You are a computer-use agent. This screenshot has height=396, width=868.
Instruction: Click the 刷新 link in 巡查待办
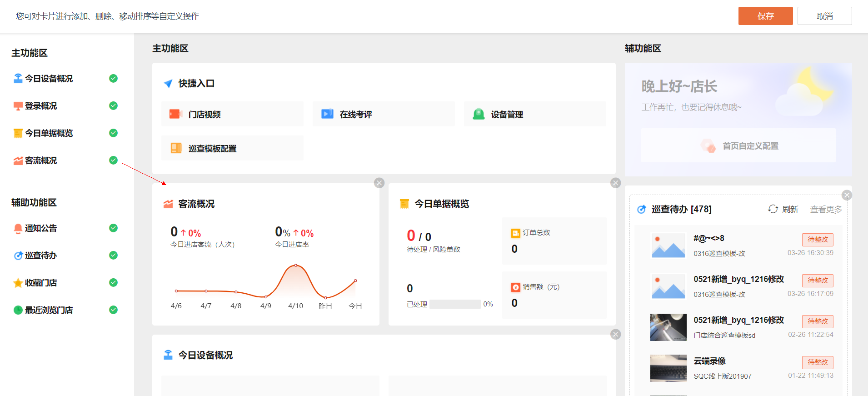click(x=790, y=209)
